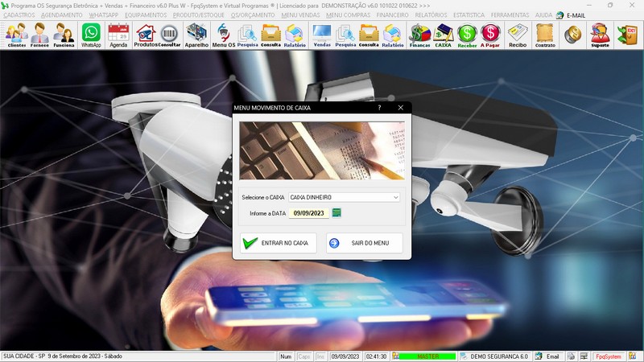Open the Contrato scroll icon
644x362 pixels.
pyautogui.click(x=545, y=35)
